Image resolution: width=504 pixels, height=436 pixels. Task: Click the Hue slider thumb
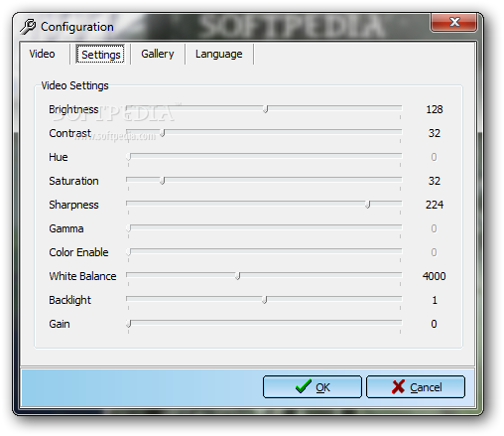click(x=129, y=157)
